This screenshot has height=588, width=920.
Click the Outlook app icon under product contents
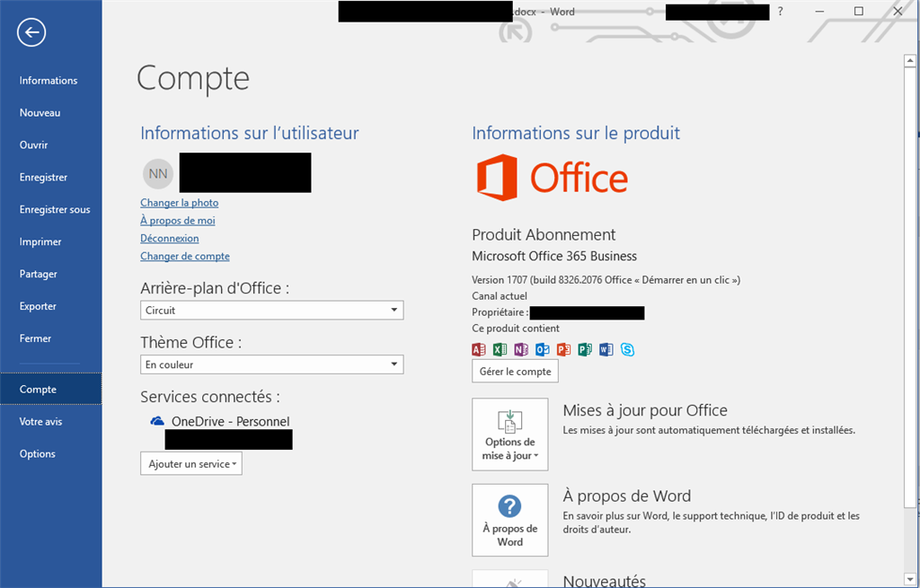click(542, 350)
